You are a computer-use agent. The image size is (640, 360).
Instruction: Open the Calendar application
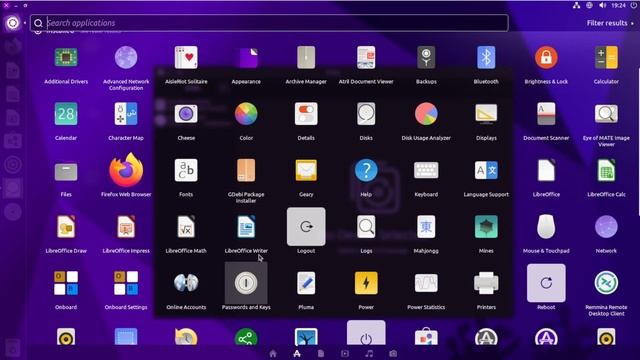(x=66, y=114)
